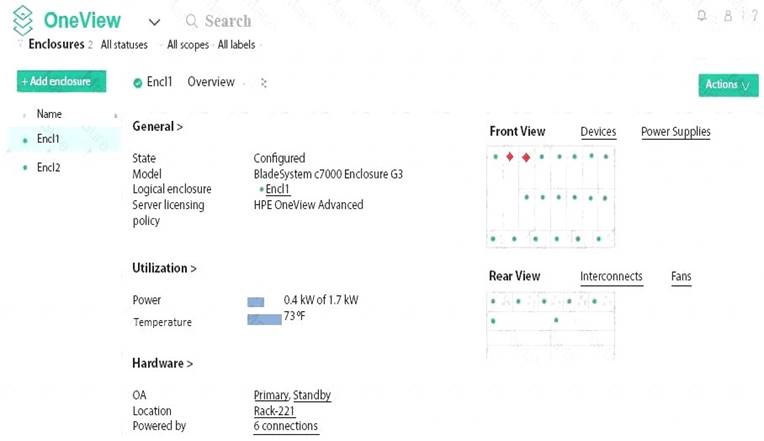Select Encl2 in enclosure list
The height and width of the screenshot is (441, 764).
tap(48, 168)
